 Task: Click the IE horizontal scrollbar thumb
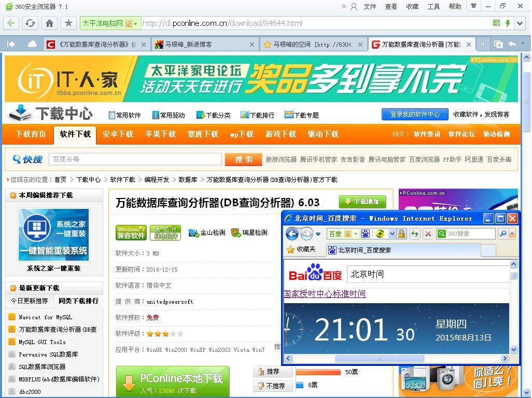point(379,358)
